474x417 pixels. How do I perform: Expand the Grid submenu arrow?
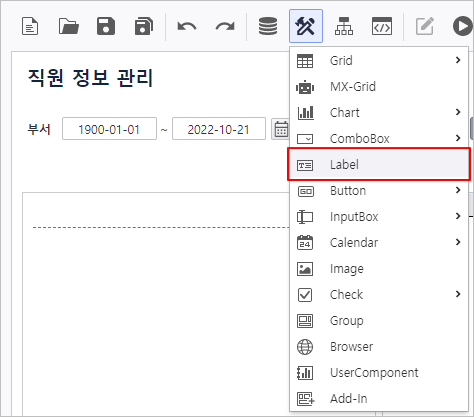click(458, 60)
